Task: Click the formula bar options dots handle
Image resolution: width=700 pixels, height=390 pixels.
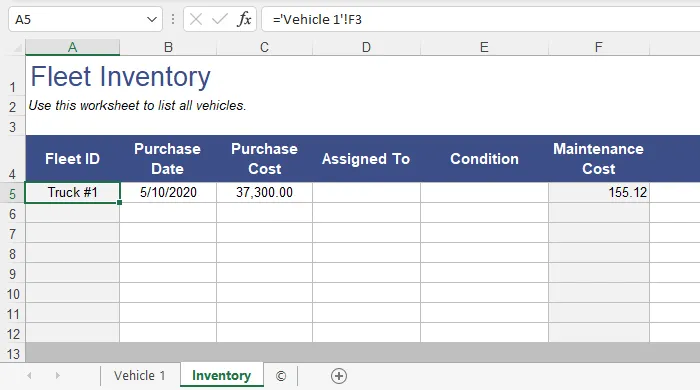Action: [173, 19]
